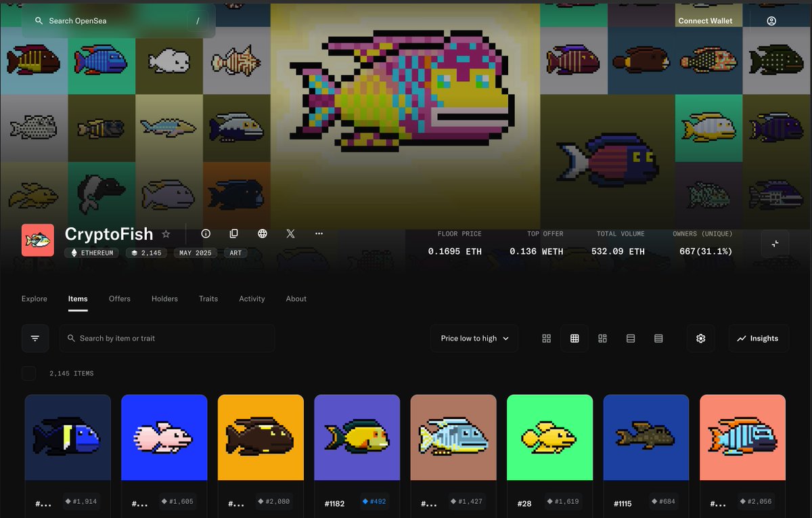Click the floor price 0.1695 ETH
Viewport: 812px width, 518px height.
click(455, 251)
